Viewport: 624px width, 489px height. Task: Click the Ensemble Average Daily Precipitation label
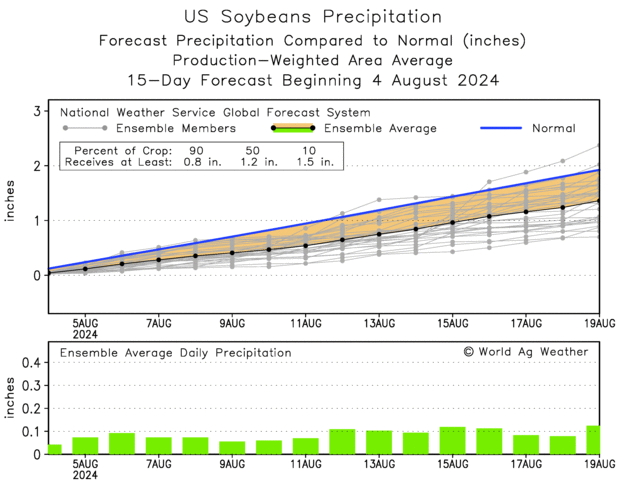176,353
